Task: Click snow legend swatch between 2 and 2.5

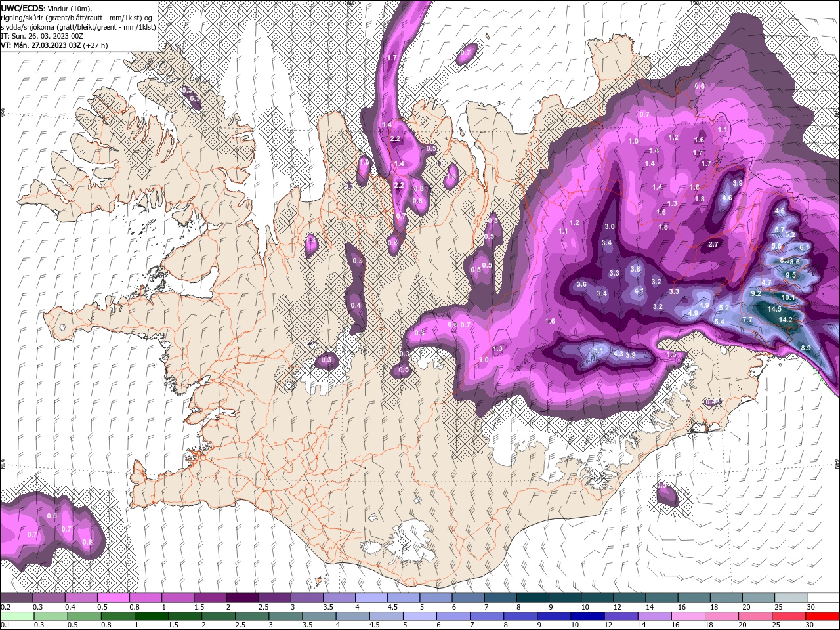Action: point(242,598)
